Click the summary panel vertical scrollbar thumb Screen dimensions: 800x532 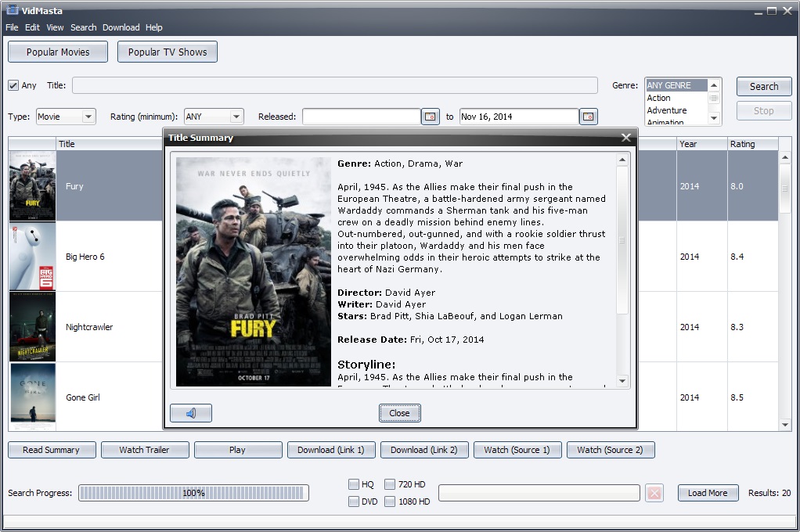[622, 239]
